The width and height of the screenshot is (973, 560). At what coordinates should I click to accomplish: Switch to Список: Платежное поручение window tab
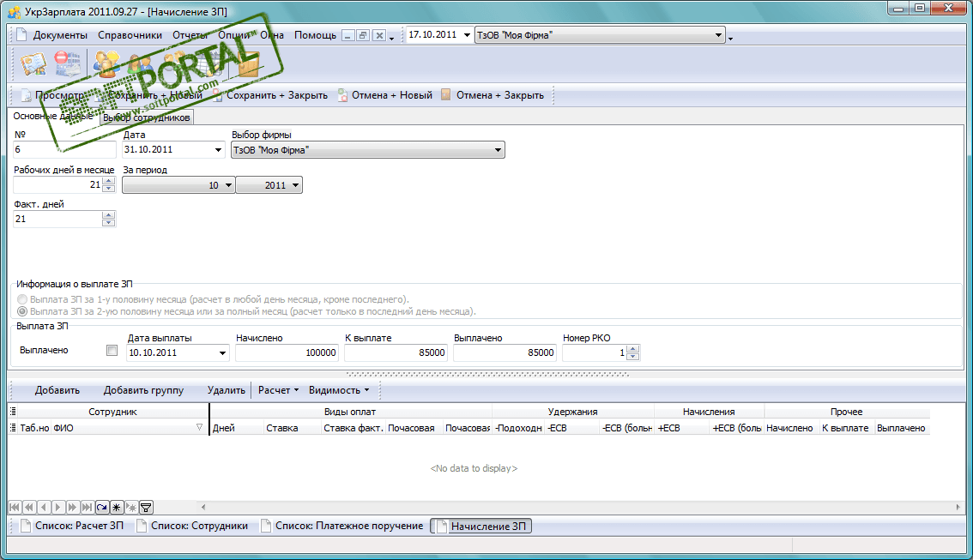341,526
